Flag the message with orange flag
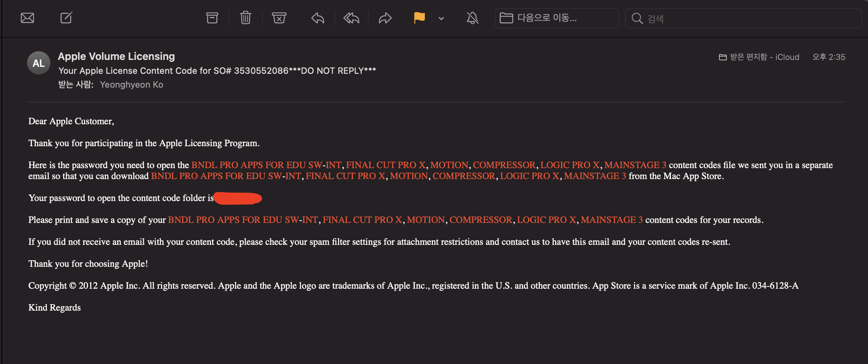 point(419,18)
